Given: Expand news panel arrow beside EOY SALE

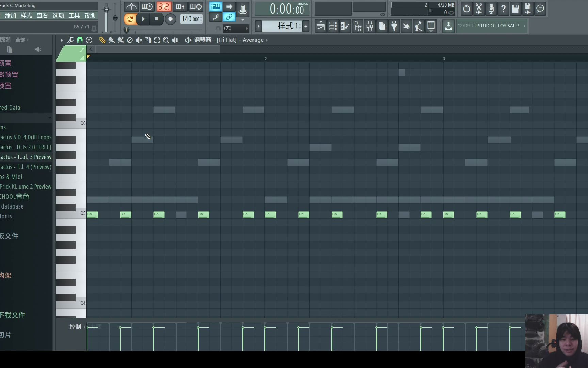Looking at the screenshot, I should pyautogui.click(x=524, y=26).
